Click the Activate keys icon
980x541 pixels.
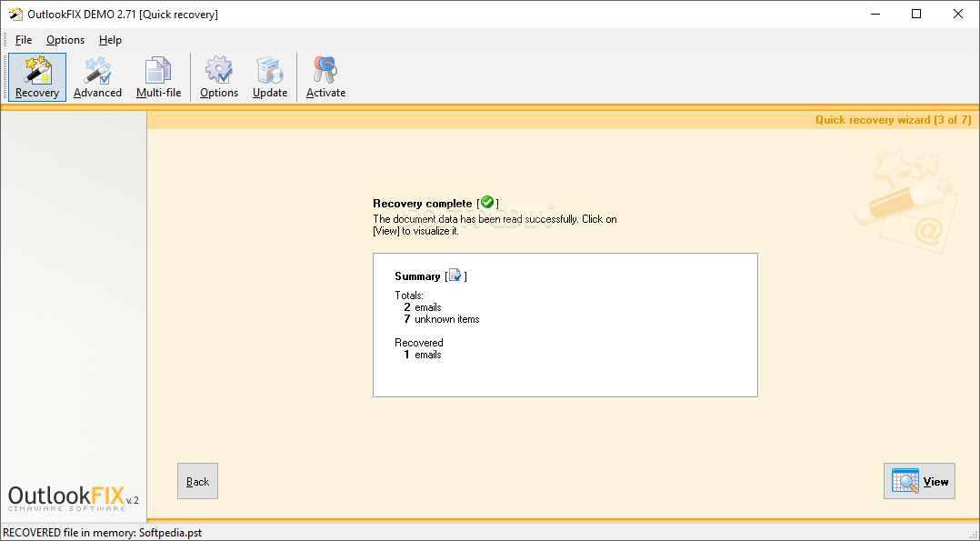pyautogui.click(x=325, y=77)
